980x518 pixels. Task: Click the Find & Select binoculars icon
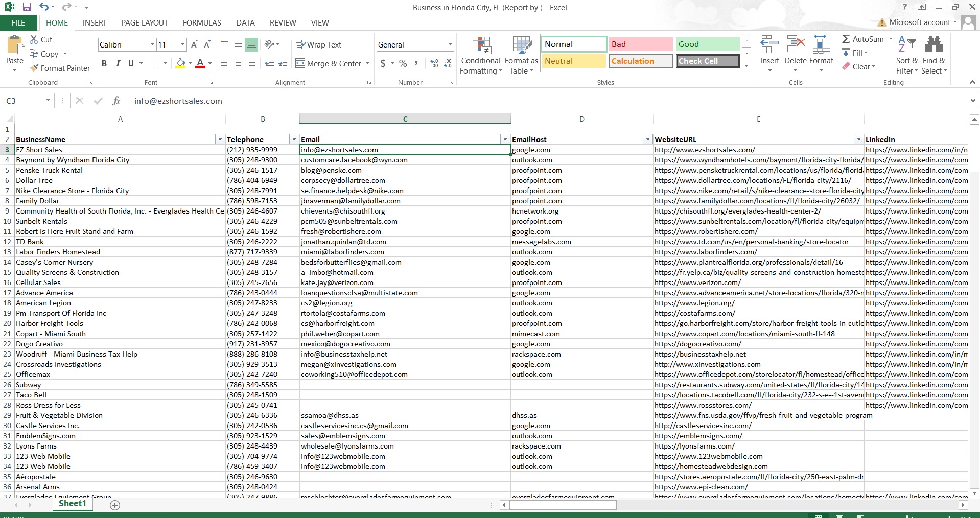coord(934,44)
